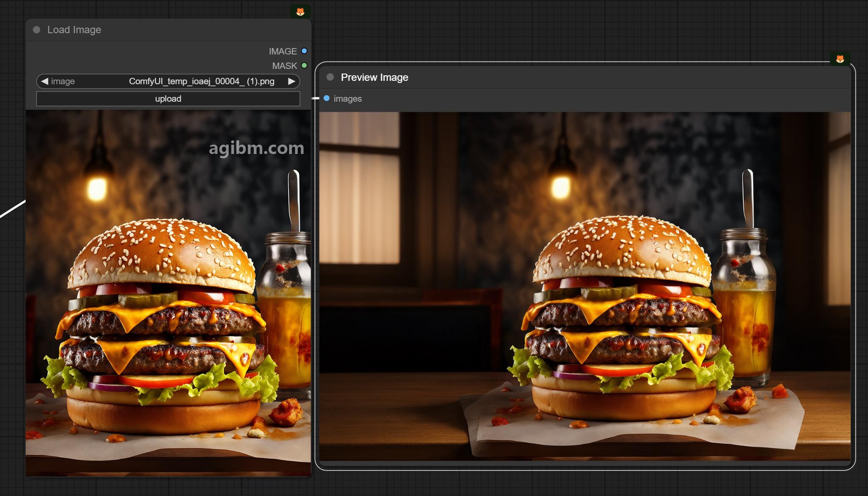Collapse the Preview Image node using its dot
The height and width of the screenshot is (496, 868).
pos(330,77)
